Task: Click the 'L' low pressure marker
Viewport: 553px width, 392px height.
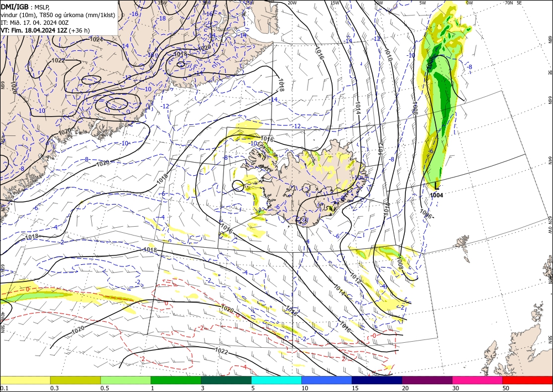Action: (x=437, y=186)
